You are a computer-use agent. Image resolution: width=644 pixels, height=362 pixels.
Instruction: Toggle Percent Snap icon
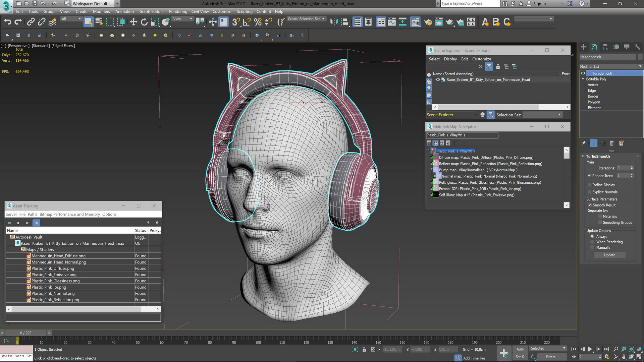coord(258,22)
